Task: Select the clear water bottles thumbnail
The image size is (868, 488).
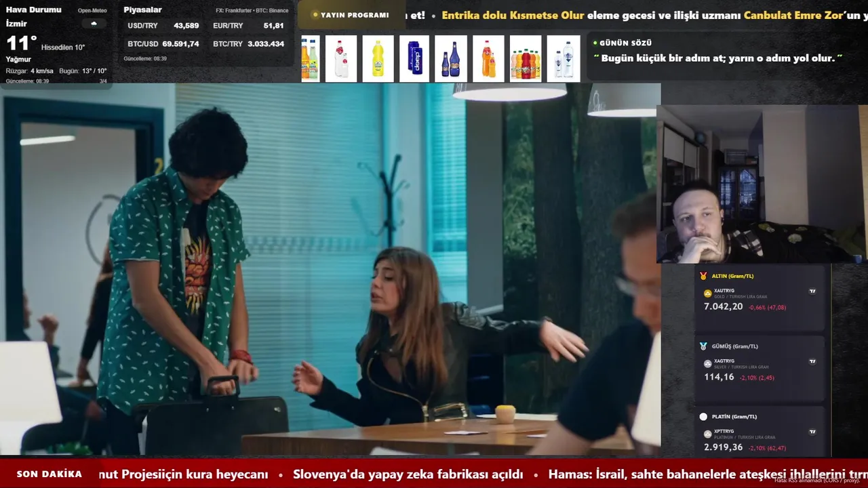Action: click(x=564, y=58)
